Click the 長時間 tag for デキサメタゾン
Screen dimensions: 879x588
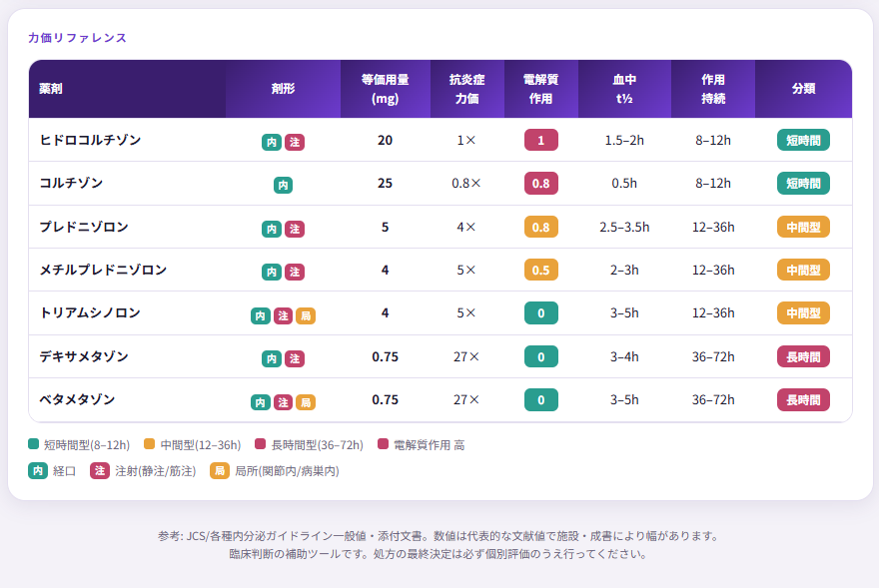(803, 356)
